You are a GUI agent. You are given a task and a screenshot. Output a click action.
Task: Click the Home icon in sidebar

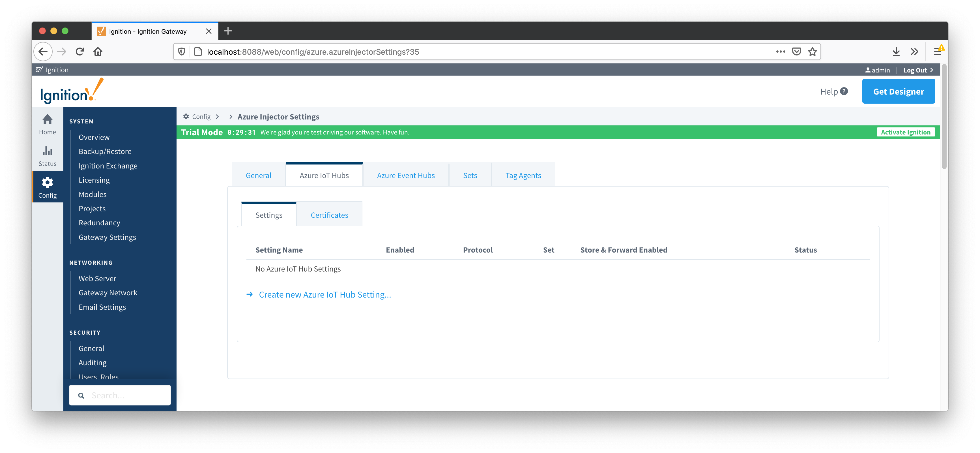[47, 119]
